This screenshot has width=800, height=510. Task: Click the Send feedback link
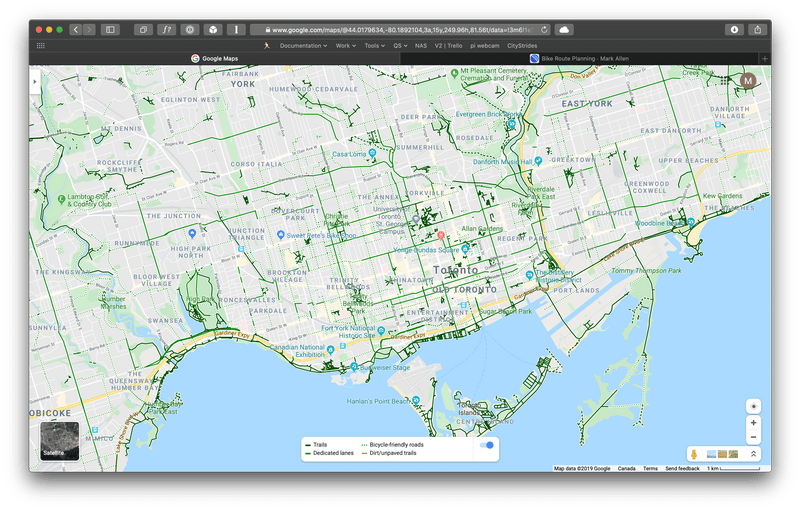pyautogui.click(x=682, y=468)
